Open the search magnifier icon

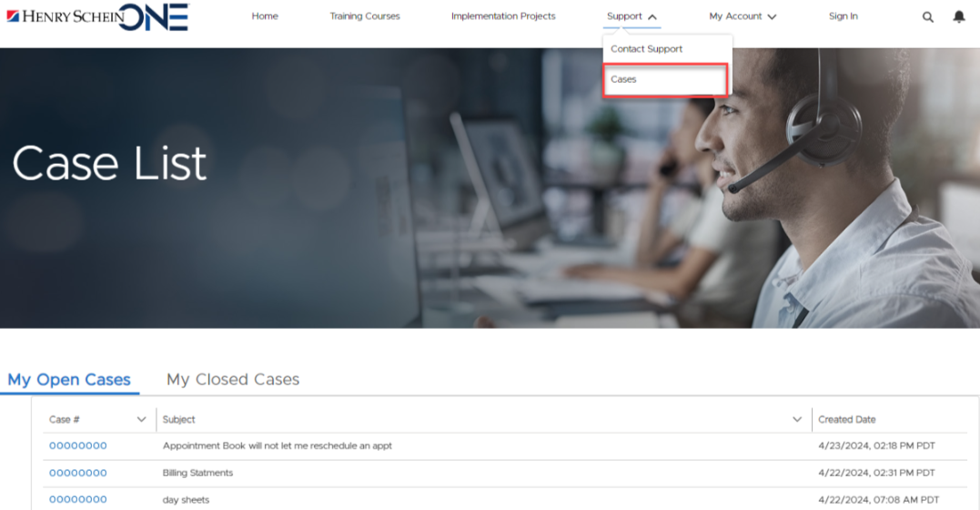pyautogui.click(x=928, y=17)
